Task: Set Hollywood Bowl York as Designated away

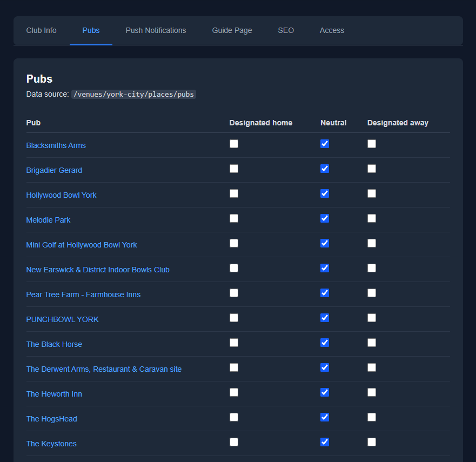Action: click(372, 193)
